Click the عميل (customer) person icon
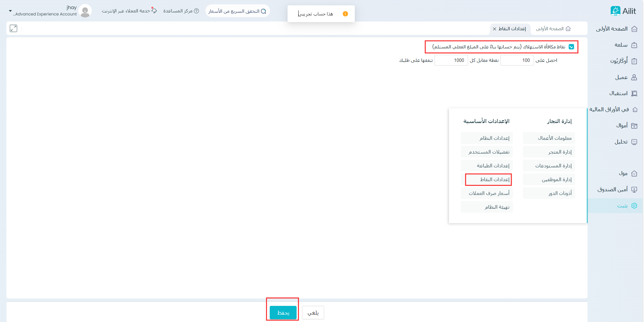The image size is (644, 322). 634,77
